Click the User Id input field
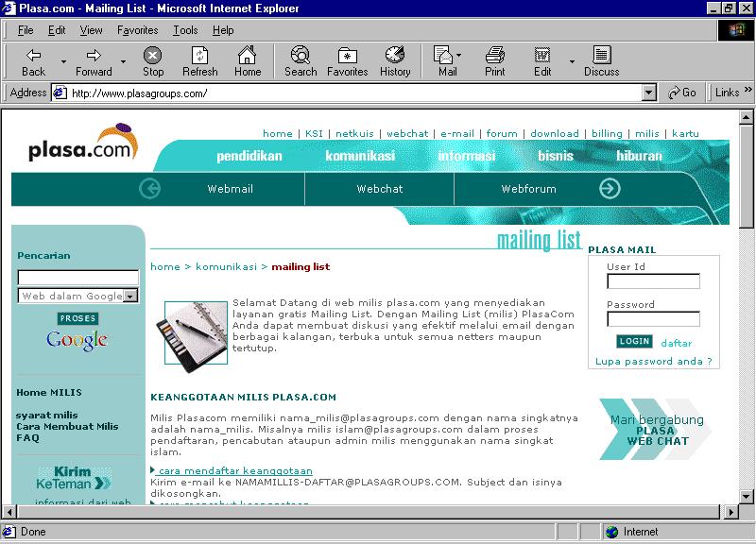This screenshot has height=544, width=756. tap(653, 281)
